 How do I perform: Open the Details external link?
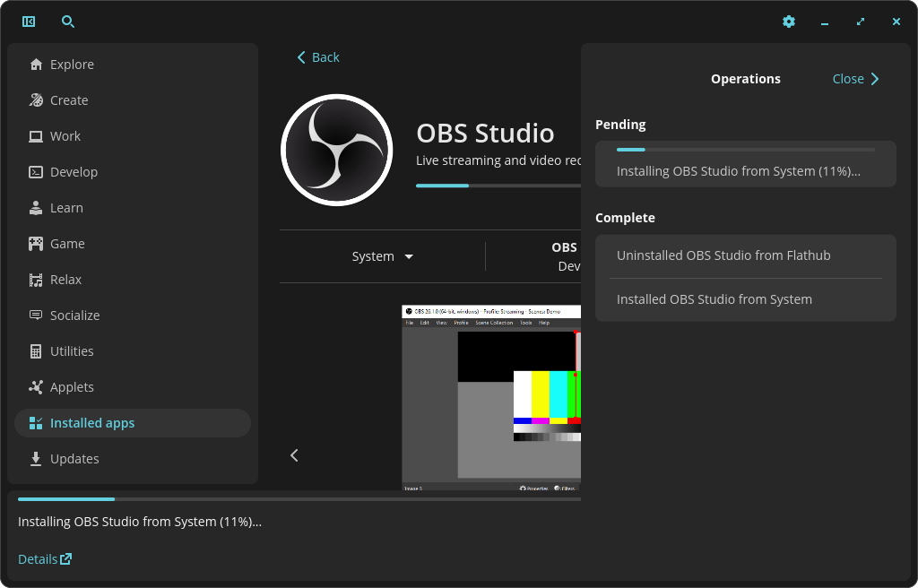coord(45,559)
